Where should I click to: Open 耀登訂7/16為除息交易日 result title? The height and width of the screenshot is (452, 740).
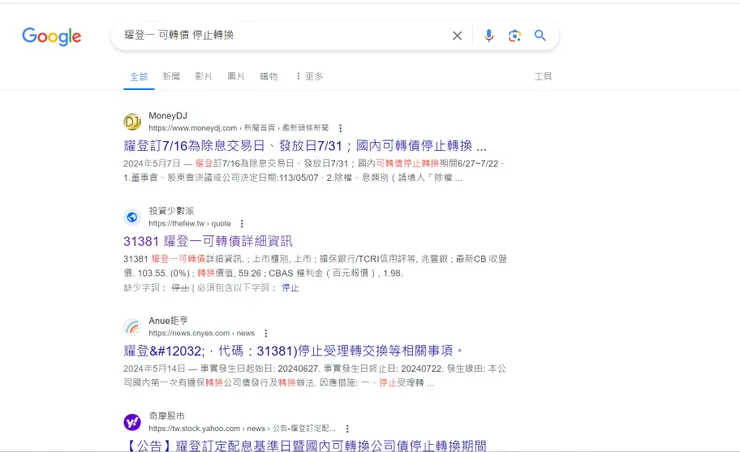click(305, 146)
